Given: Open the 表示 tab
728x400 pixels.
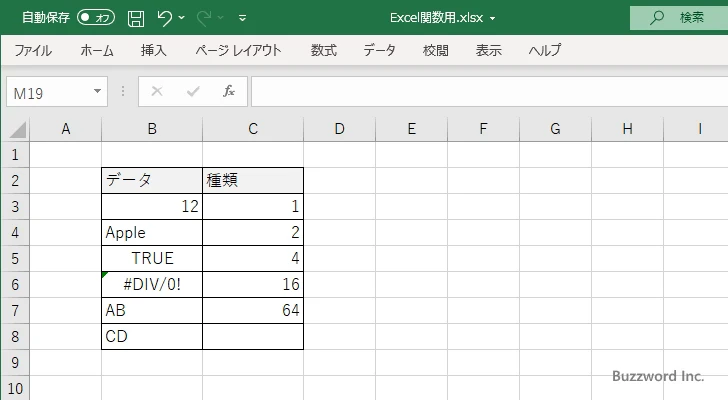Looking at the screenshot, I should [x=488, y=50].
